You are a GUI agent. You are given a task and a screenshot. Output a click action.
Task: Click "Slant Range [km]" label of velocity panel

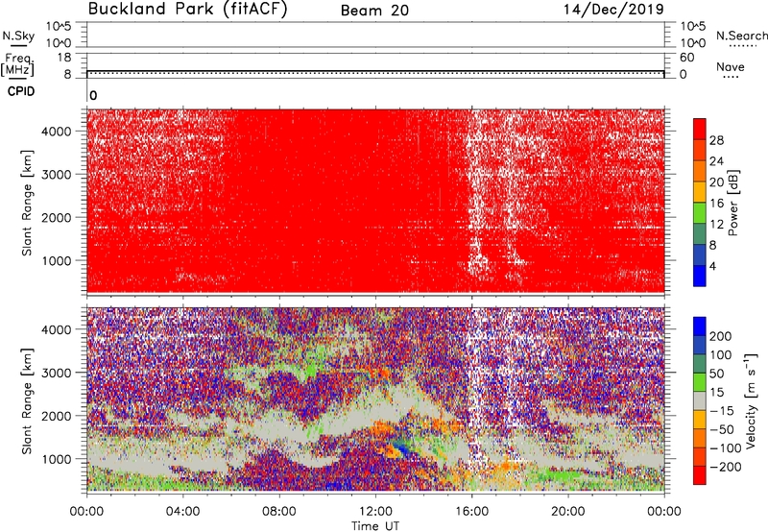[27, 400]
